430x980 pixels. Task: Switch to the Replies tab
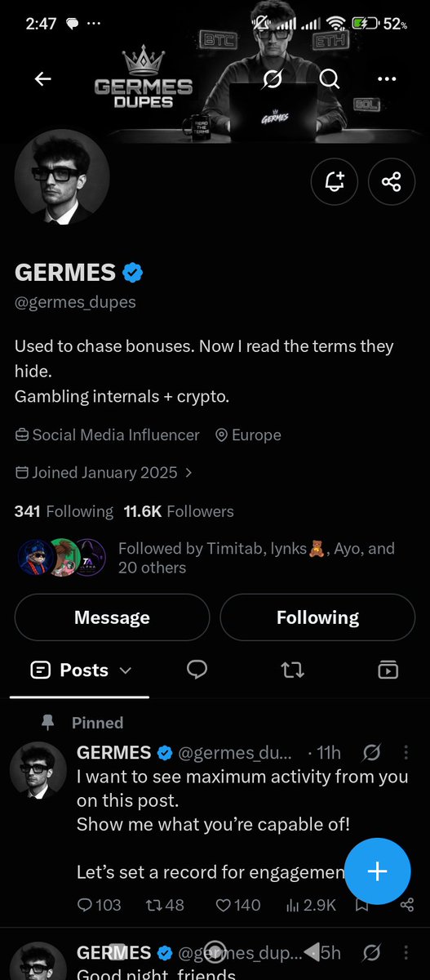[197, 670]
